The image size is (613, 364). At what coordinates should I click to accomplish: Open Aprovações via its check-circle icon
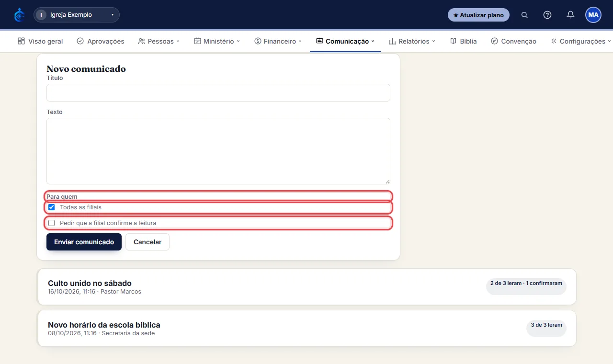(80, 41)
